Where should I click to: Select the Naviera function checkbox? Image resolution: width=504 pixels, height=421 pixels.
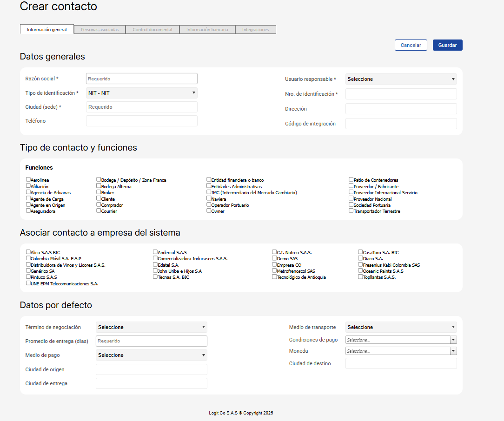209,198
